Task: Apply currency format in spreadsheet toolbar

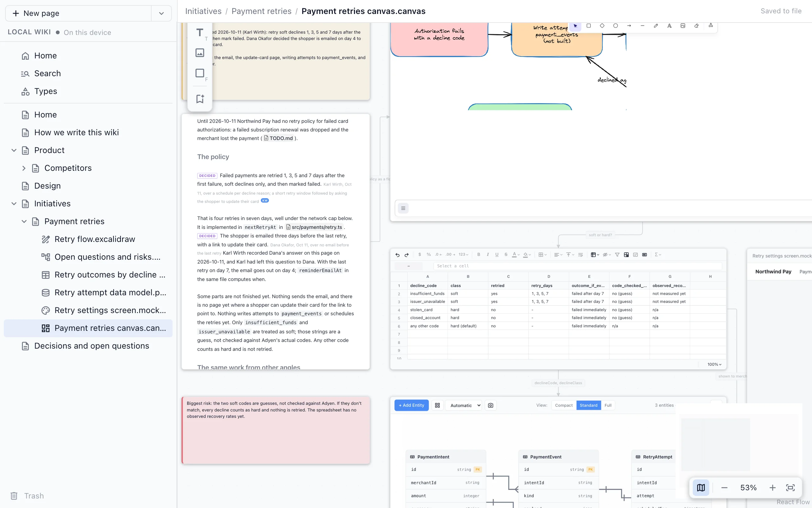Action: pos(419,255)
